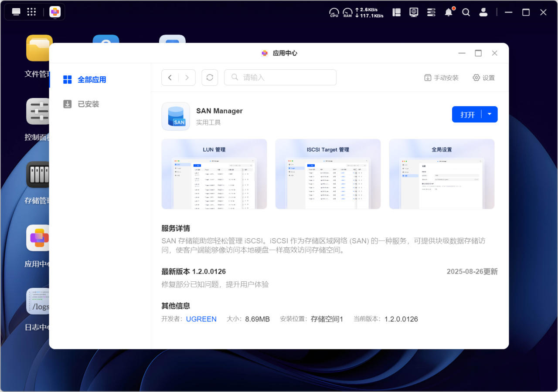Screen dimensions: 558x392
Task: Click the monitor with globe icon
Action: pyautogui.click(x=414, y=12)
